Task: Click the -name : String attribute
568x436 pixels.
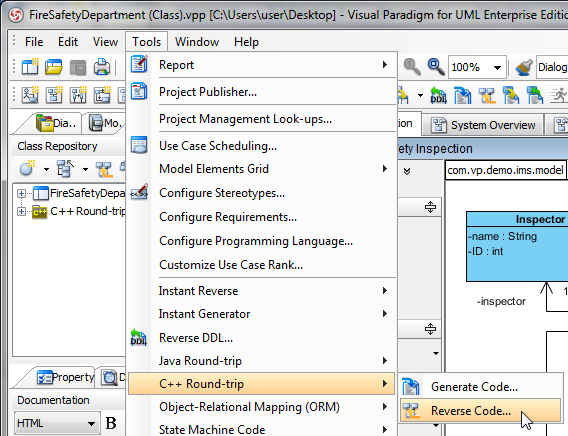Action: (502, 236)
